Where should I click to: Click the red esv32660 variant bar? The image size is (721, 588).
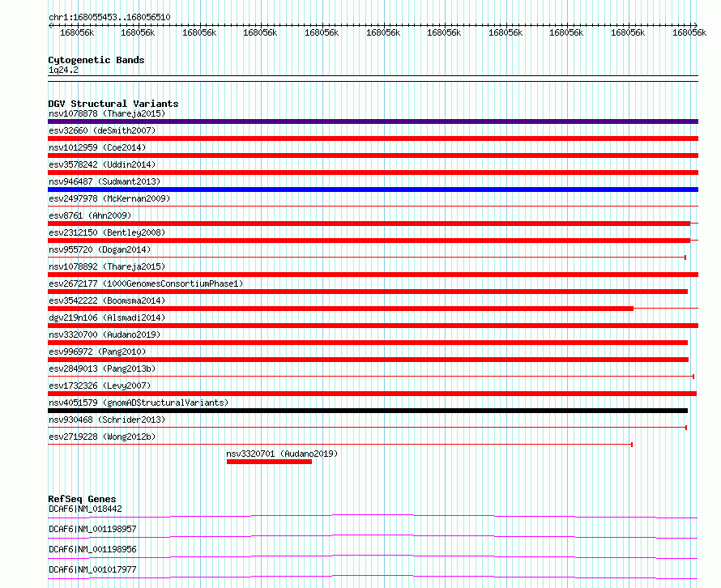tap(373, 138)
